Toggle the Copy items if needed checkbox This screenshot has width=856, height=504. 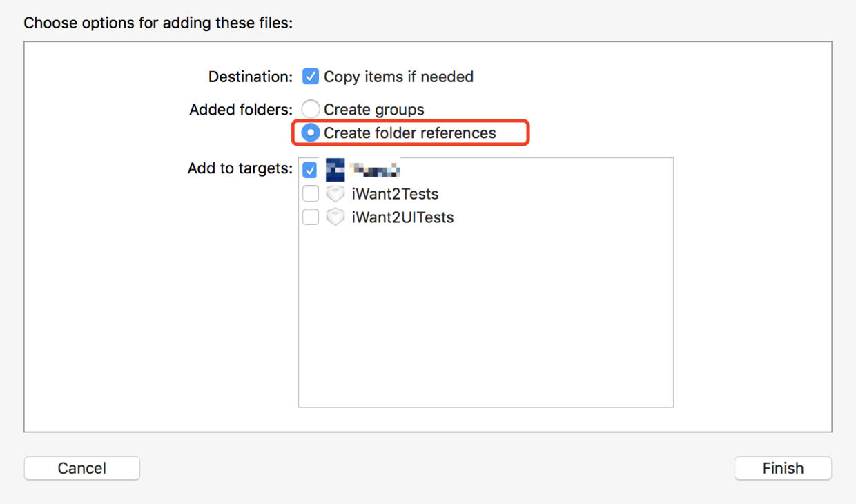311,77
